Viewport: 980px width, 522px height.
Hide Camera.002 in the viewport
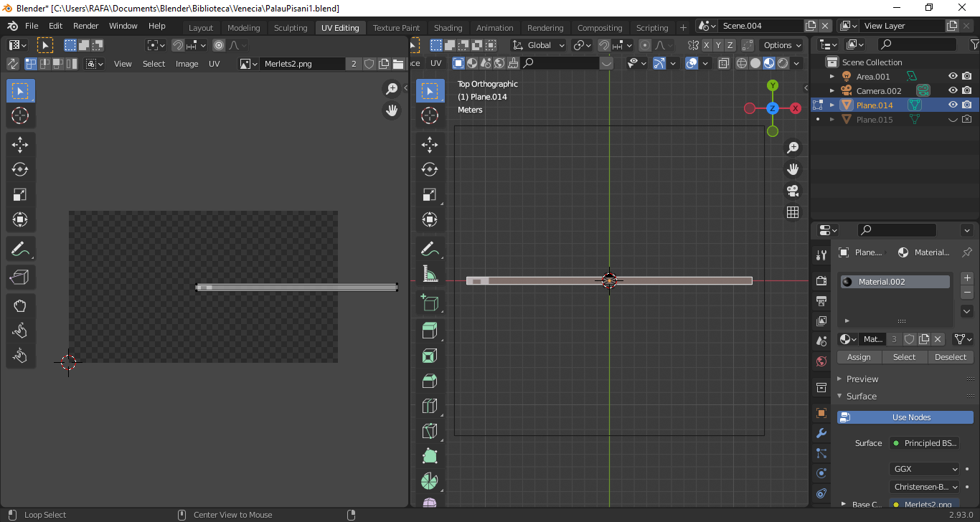pos(953,91)
